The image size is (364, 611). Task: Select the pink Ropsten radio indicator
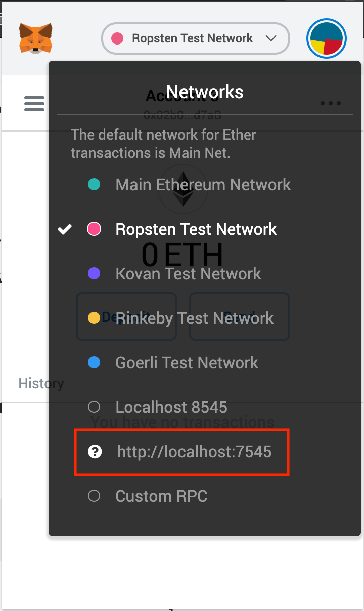(94, 229)
